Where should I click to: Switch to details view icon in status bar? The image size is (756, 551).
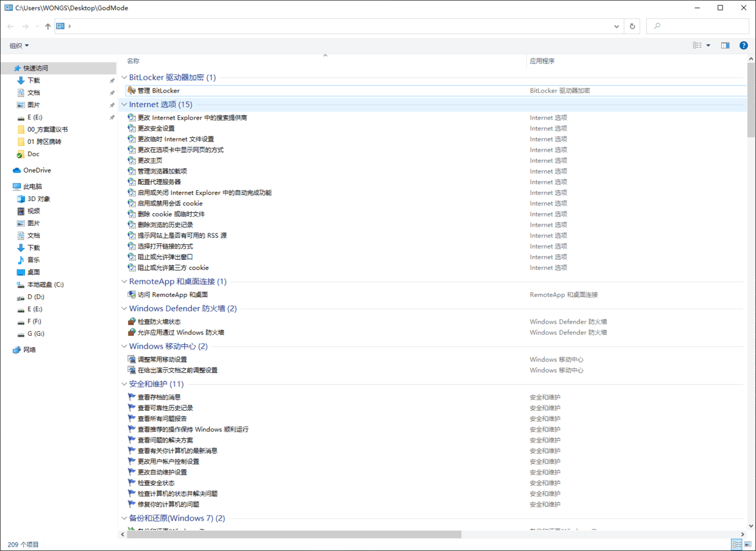[736, 544]
